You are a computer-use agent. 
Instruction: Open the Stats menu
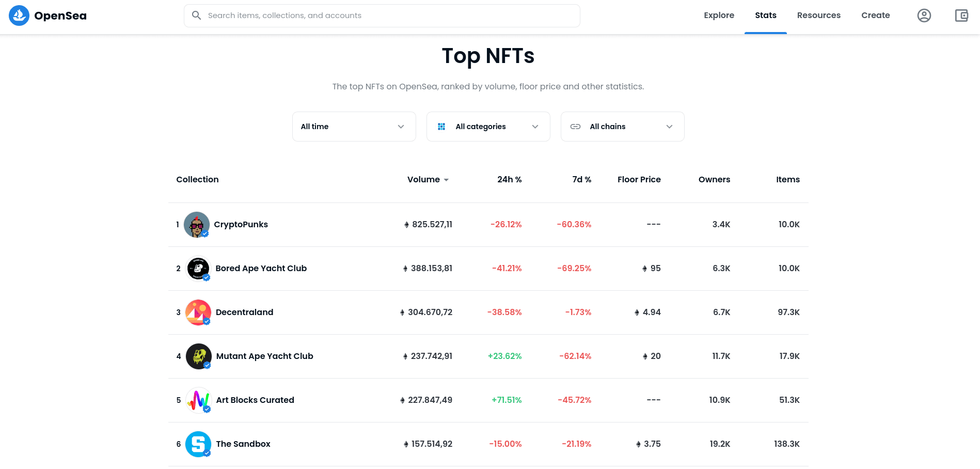765,15
